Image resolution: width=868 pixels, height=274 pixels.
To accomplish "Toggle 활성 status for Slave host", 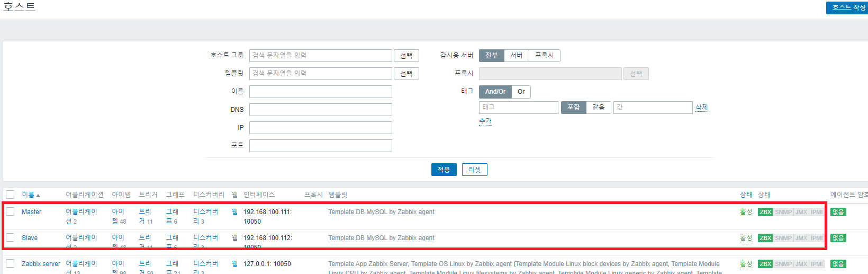I will tap(746, 238).
